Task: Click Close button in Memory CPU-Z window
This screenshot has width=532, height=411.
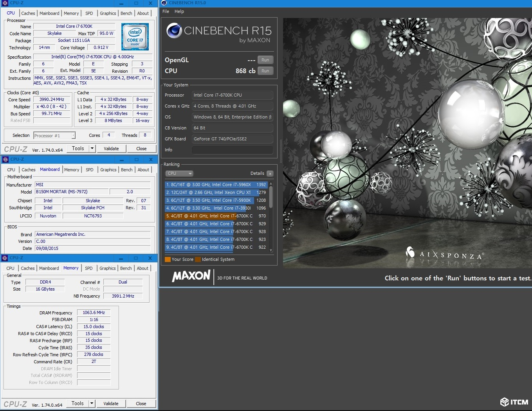Action: pos(141,404)
